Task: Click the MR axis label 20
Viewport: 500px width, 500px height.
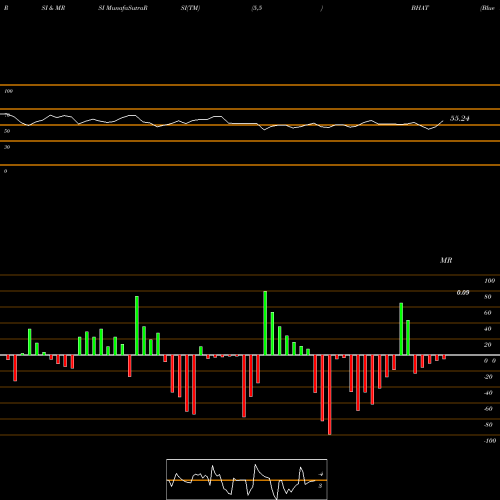Action: [488, 345]
